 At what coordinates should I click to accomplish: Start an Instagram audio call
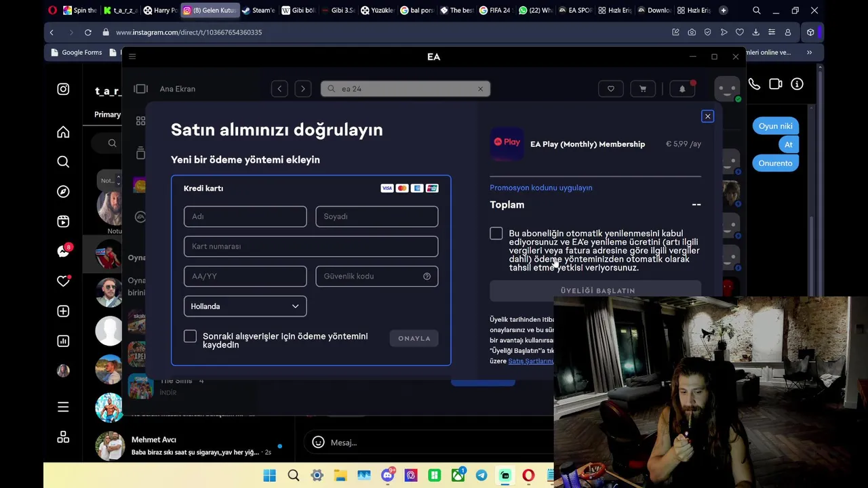point(754,84)
